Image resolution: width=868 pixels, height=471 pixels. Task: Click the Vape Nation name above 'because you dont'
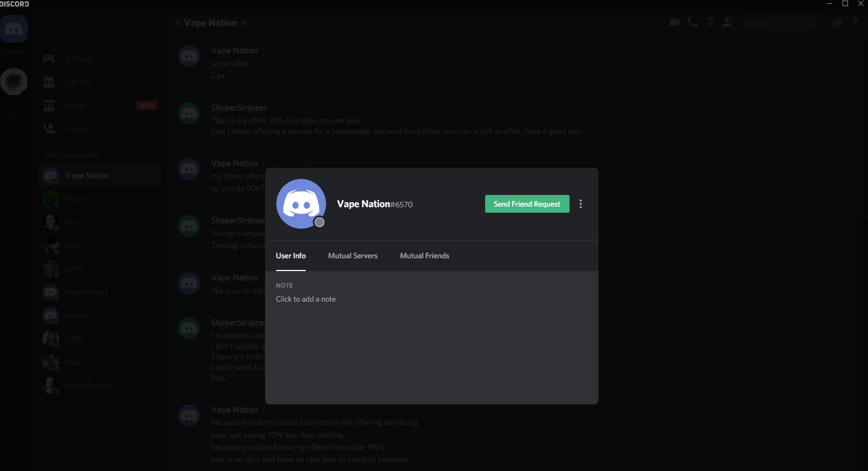click(x=235, y=410)
